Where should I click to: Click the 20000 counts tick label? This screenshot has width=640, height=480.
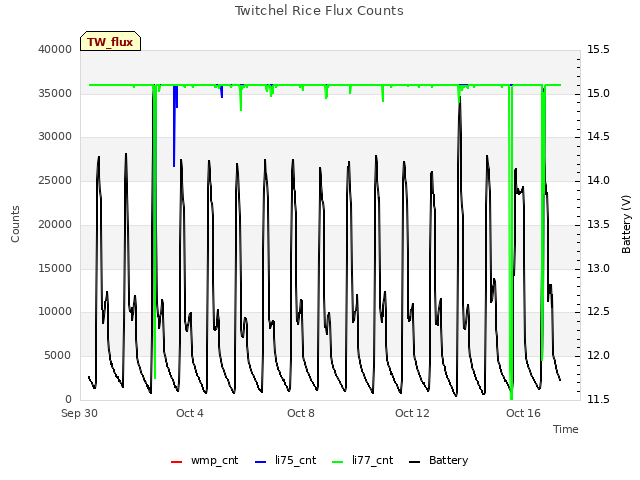pos(55,224)
